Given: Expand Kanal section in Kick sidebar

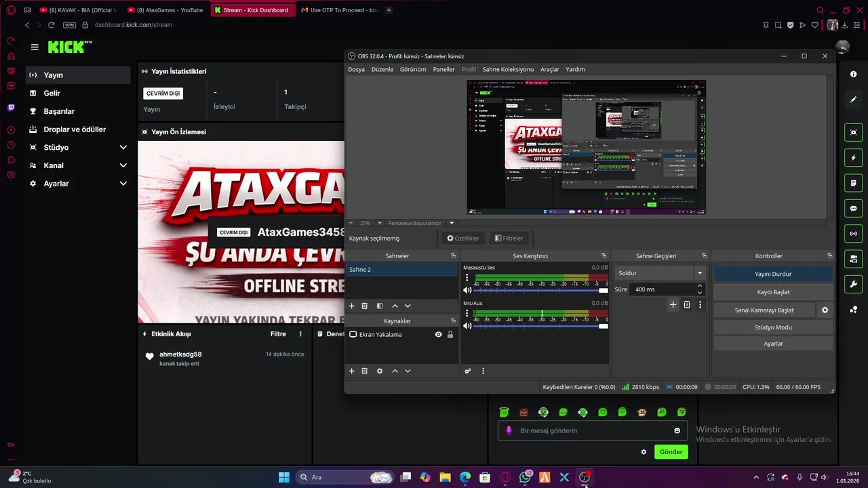Looking at the screenshot, I should coord(123,165).
